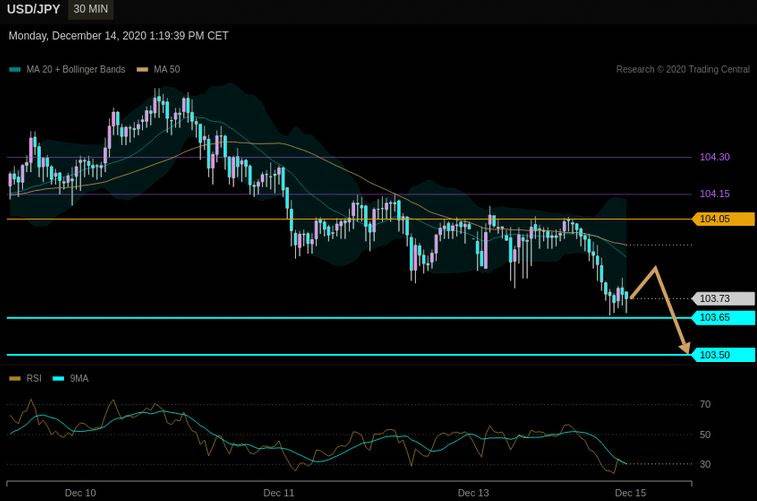Image resolution: width=757 pixels, height=501 pixels.
Task: Click the cyan 103.65 support price tag
Action: 723,317
